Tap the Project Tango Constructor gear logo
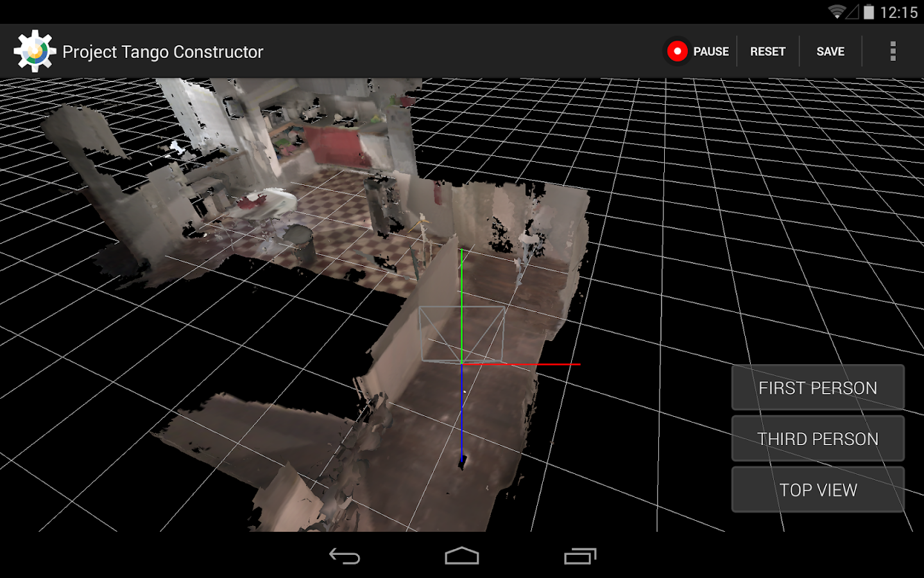Screen dimensions: 924x578 tap(35, 51)
